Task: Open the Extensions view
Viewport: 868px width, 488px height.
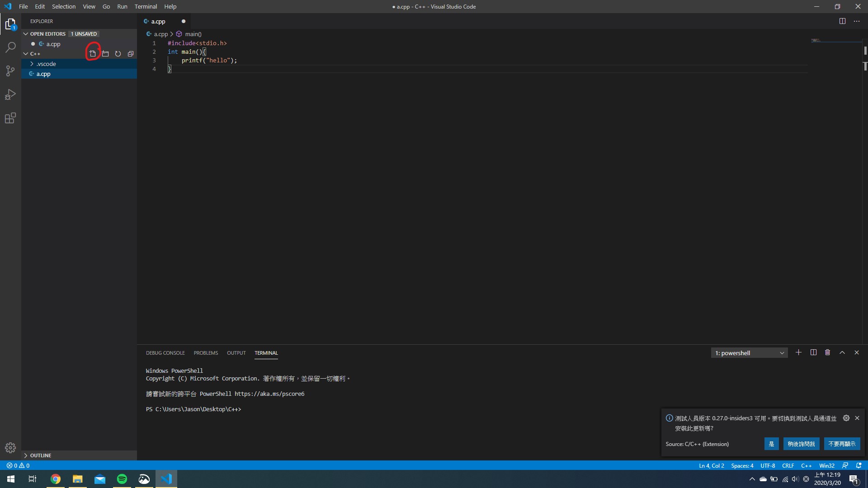Action: coord(10,118)
